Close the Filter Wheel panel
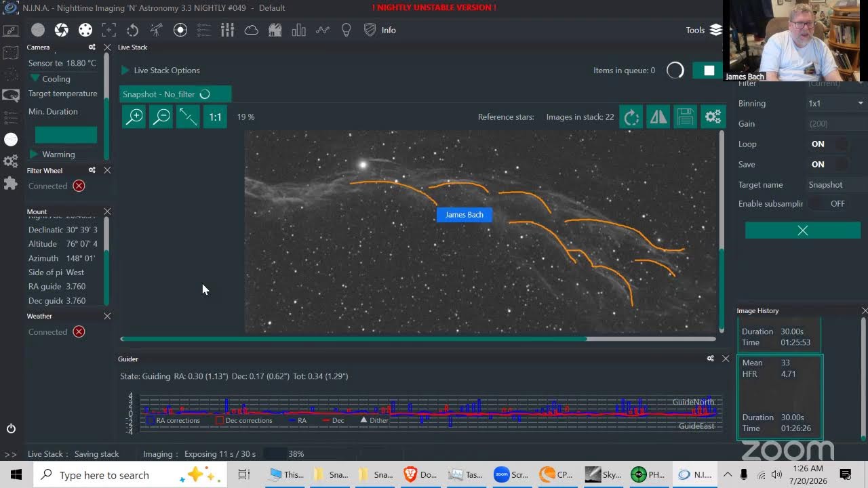 tap(107, 170)
